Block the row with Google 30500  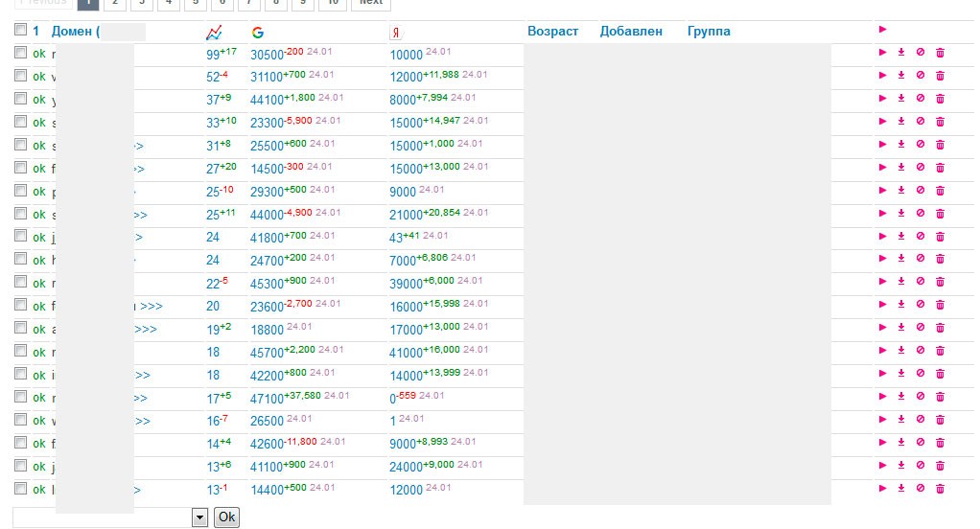point(921,53)
